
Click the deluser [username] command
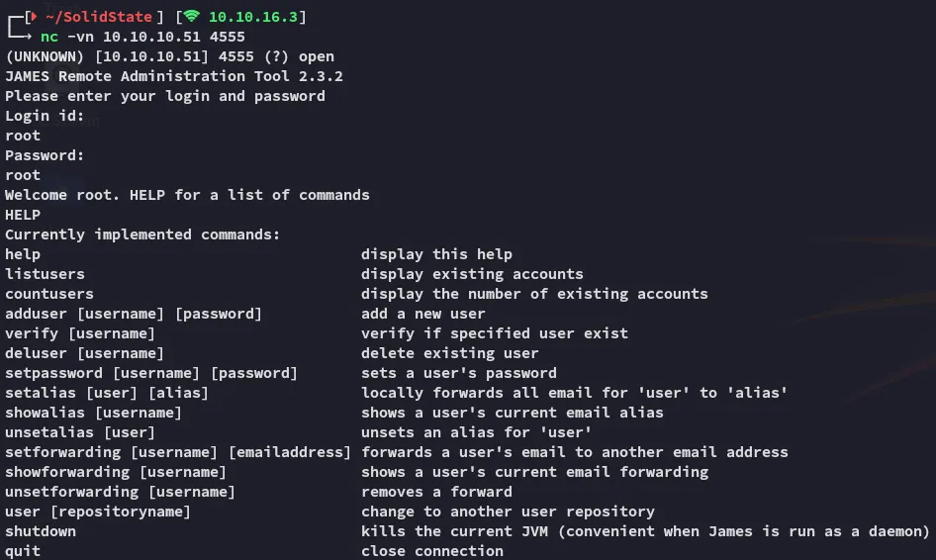point(85,353)
